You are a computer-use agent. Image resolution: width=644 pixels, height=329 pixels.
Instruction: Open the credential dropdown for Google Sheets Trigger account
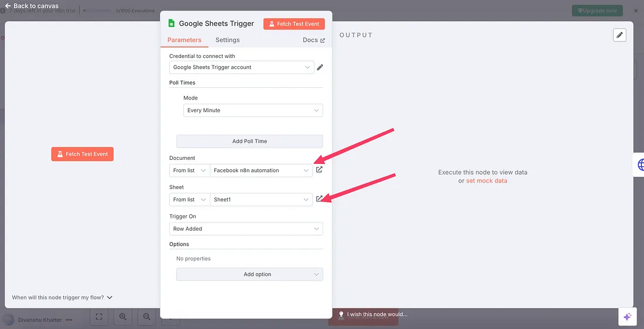[241, 67]
